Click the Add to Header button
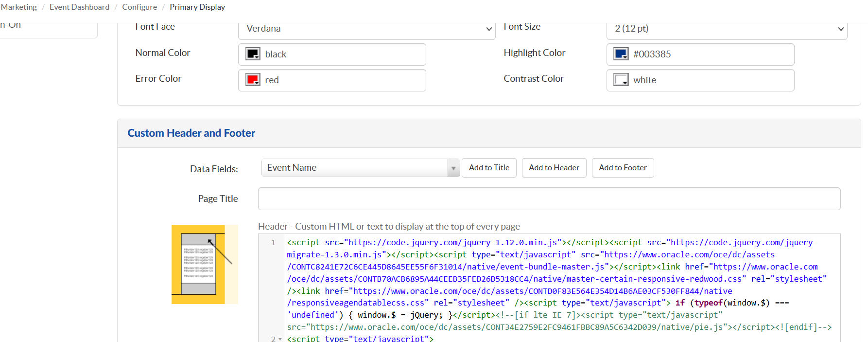 (554, 168)
